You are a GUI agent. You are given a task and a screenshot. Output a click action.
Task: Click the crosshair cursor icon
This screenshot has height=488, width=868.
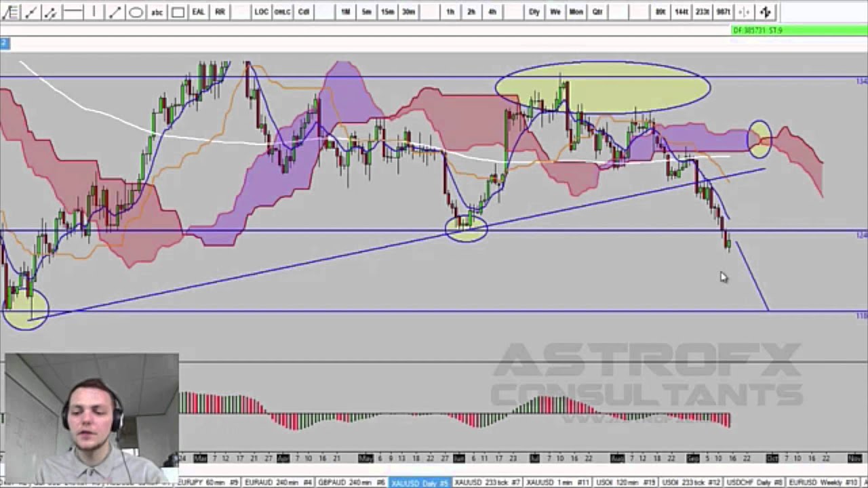745,12
